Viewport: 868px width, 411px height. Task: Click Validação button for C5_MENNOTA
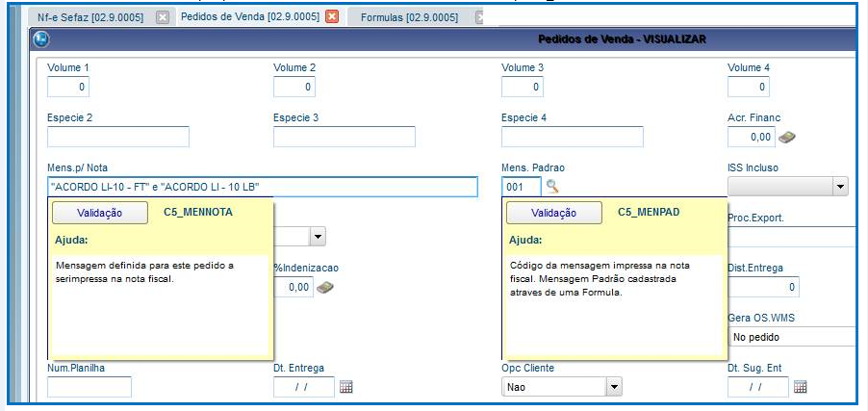(100, 213)
